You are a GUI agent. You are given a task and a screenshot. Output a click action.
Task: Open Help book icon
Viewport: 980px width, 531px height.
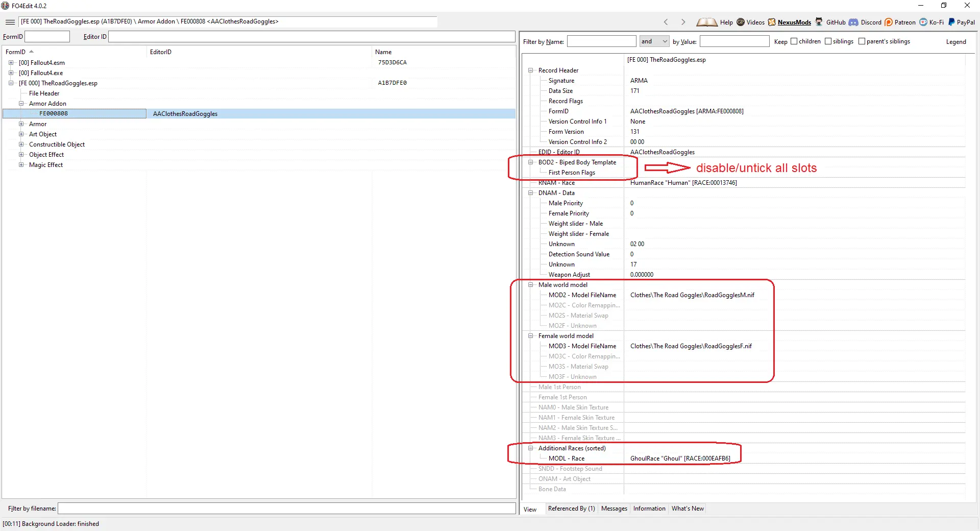(x=707, y=22)
